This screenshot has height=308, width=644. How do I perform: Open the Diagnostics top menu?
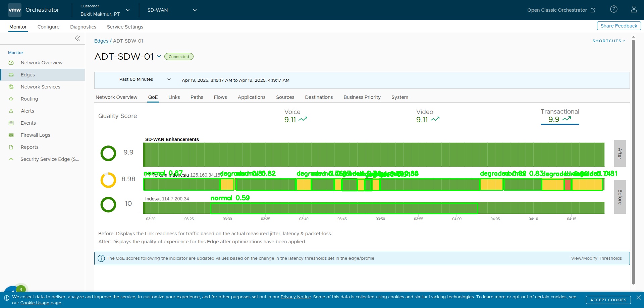click(x=83, y=27)
